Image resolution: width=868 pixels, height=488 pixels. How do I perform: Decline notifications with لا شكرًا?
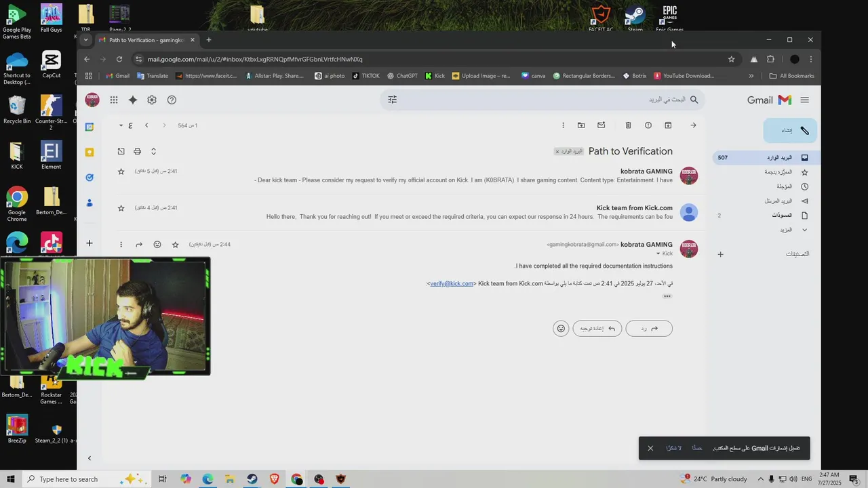click(x=673, y=448)
